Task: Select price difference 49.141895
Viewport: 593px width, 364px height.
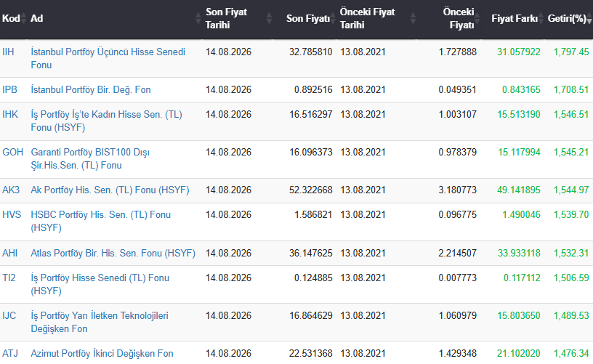Action: point(518,190)
